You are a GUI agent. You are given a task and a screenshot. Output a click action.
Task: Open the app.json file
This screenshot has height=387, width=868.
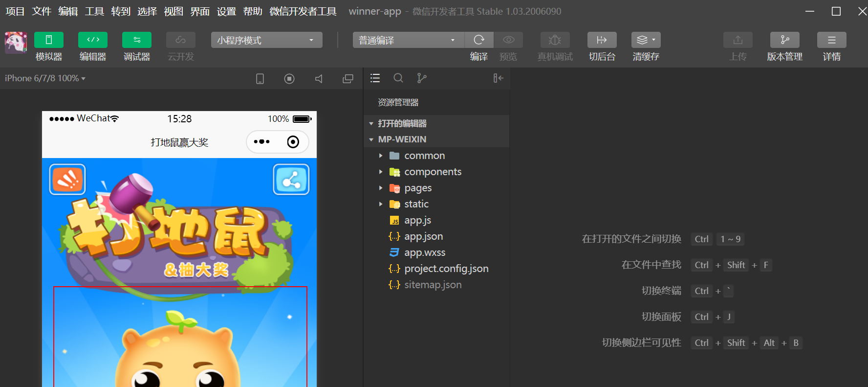click(x=436, y=236)
